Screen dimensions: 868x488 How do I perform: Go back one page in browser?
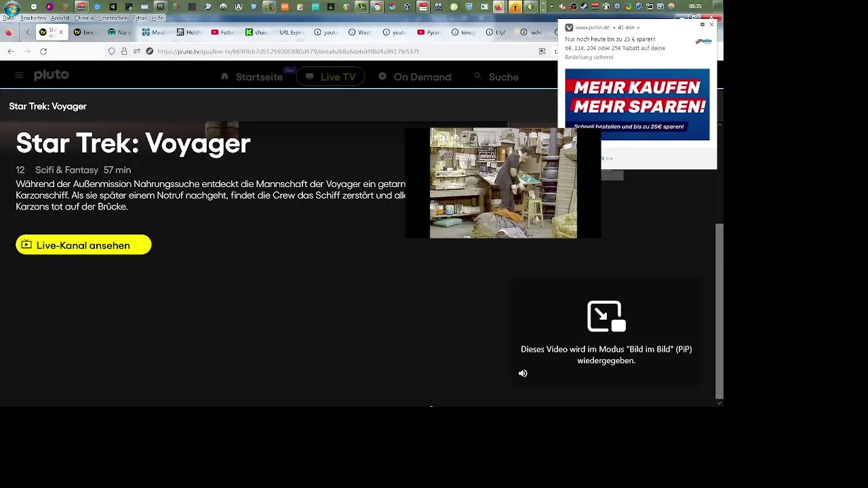(11, 52)
